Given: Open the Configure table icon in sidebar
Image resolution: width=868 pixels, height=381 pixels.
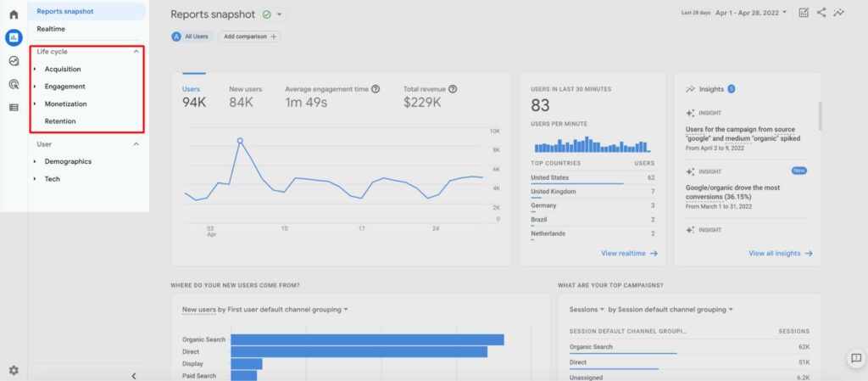Looking at the screenshot, I should point(14,107).
